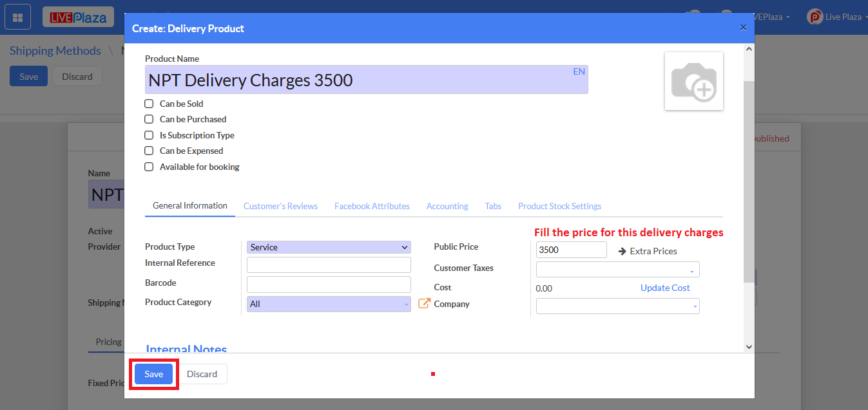Enable the Is Subscription Type checkbox
868x410 pixels.
pyautogui.click(x=149, y=135)
